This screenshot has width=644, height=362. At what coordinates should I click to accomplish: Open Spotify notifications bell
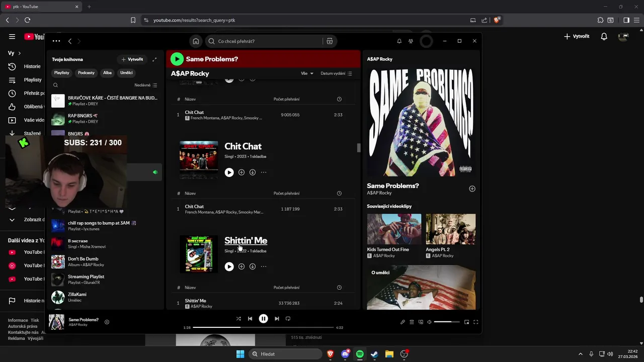tap(399, 41)
